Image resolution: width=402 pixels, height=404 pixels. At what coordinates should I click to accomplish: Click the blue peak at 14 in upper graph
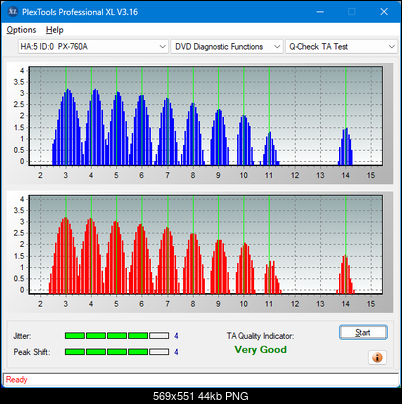(x=346, y=147)
